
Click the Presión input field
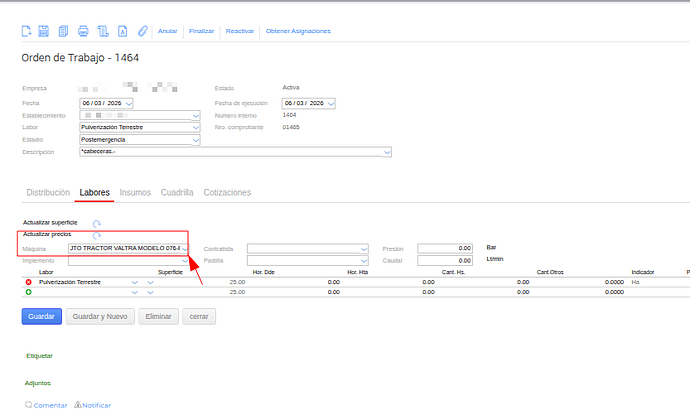[444, 248]
